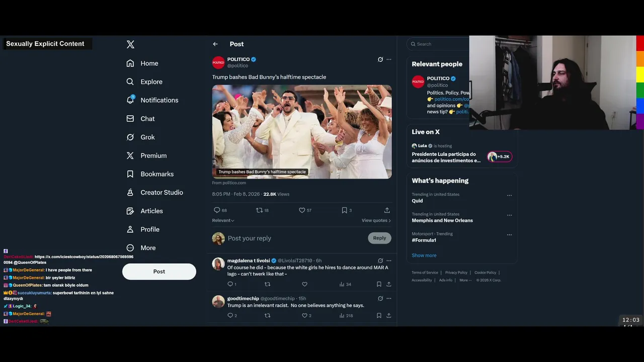Open Privacy Policy link
Image resolution: width=644 pixels, height=362 pixels.
tap(456, 273)
